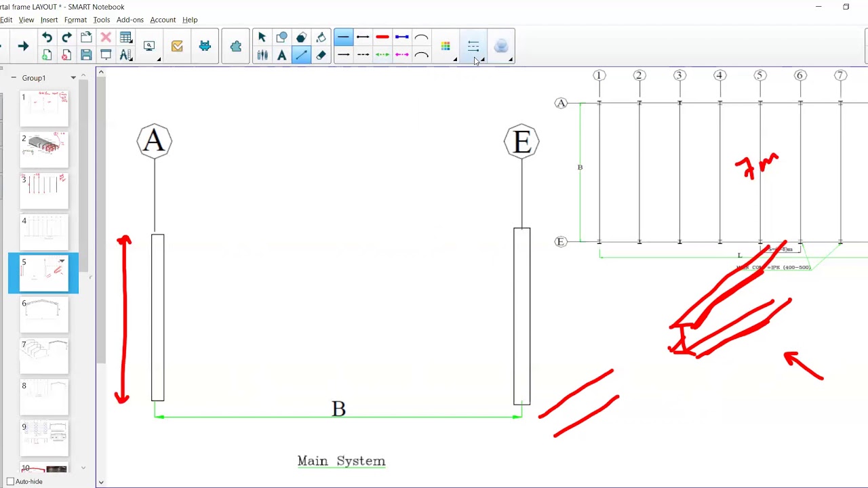Image resolution: width=868 pixels, height=488 pixels.
Task: Collapse Group1 with the minus sign
Action: pos(14,78)
